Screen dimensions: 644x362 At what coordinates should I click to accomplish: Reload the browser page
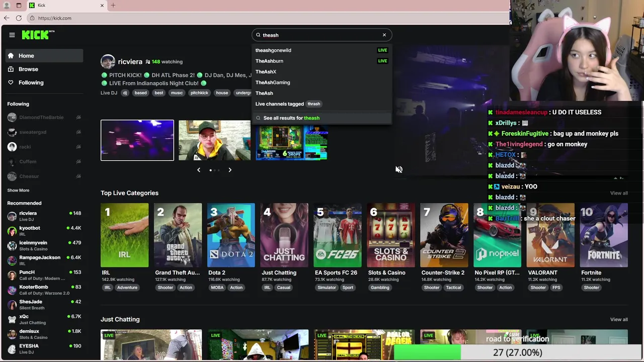(x=19, y=18)
